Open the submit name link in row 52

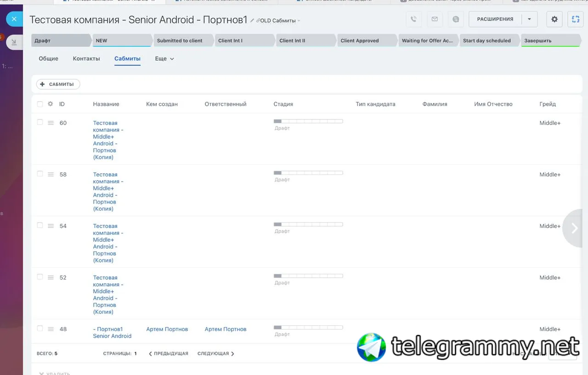coord(108,295)
